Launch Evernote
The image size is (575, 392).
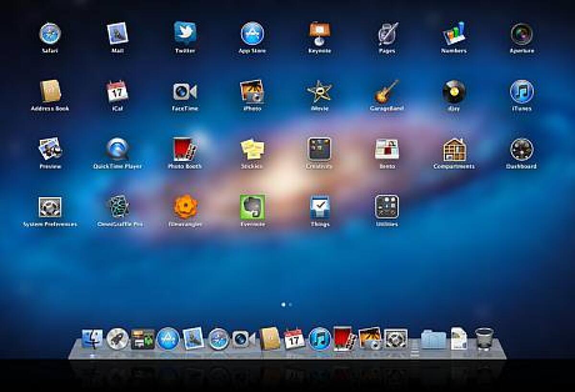252,207
